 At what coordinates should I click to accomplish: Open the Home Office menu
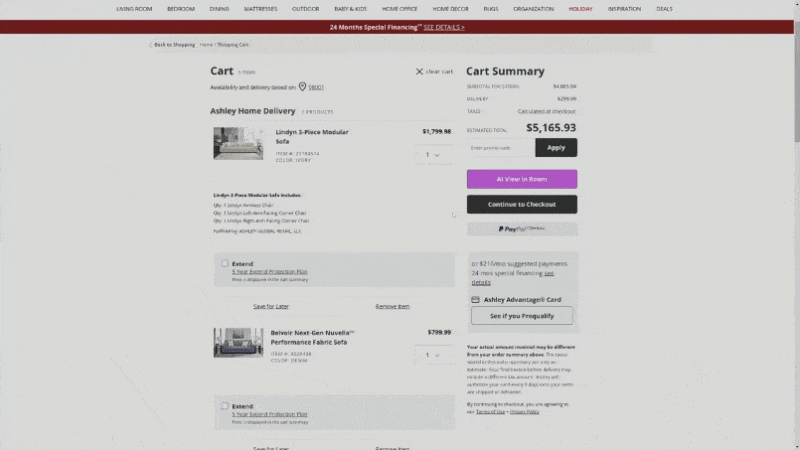click(x=399, y=9)
